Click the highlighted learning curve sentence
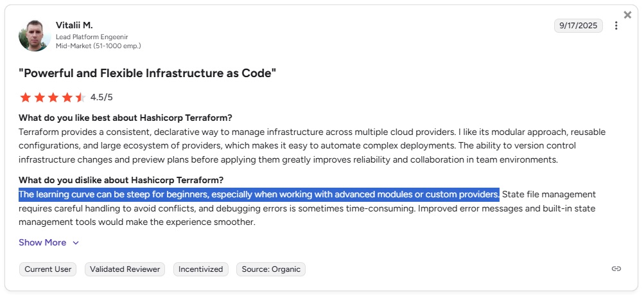This screenshot has height=295, width=644. 259,194
